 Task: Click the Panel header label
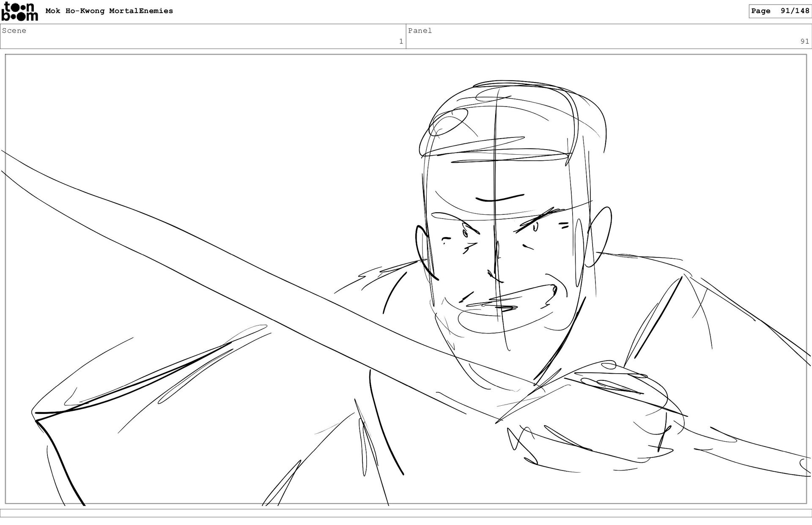coord(420,30)
